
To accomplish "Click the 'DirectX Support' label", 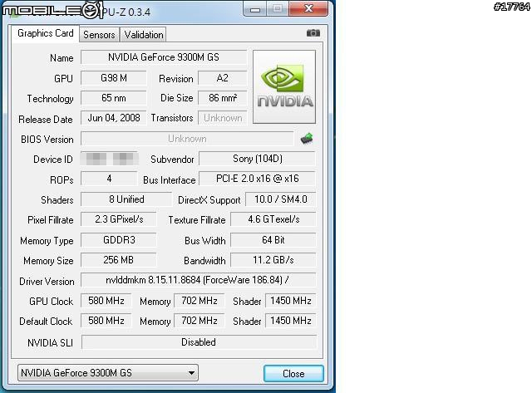I will pos(209,200).
